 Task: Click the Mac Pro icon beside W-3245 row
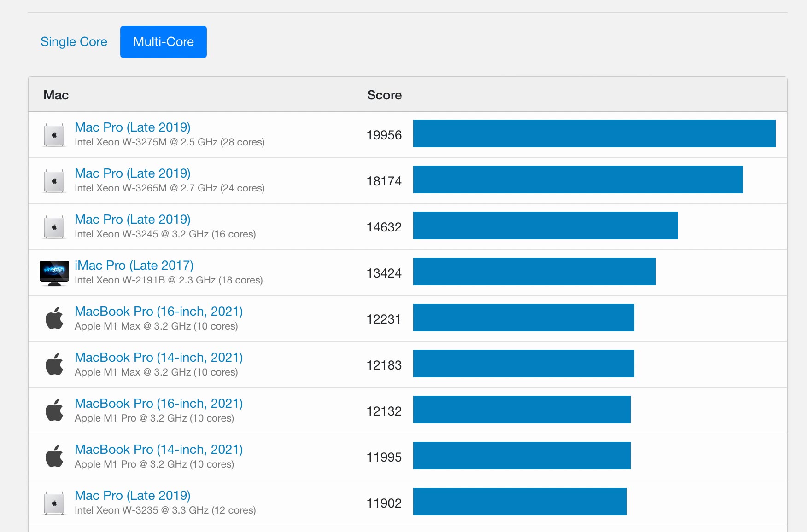(54, 227)
